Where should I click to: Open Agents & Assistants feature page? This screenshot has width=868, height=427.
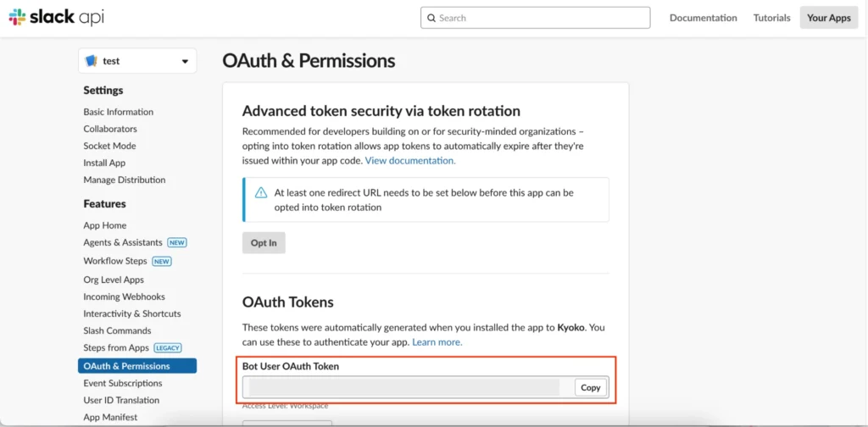coord(123,242)
